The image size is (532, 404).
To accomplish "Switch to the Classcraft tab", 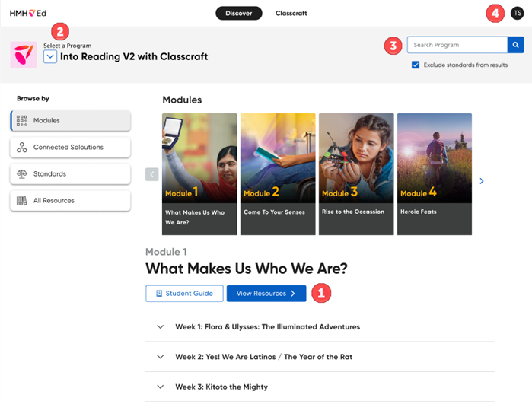I will point(291,13).
